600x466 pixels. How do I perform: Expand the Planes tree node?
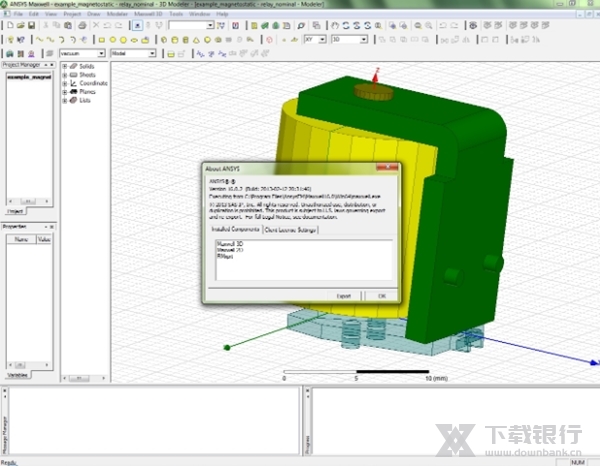click(x=65, y=91)
